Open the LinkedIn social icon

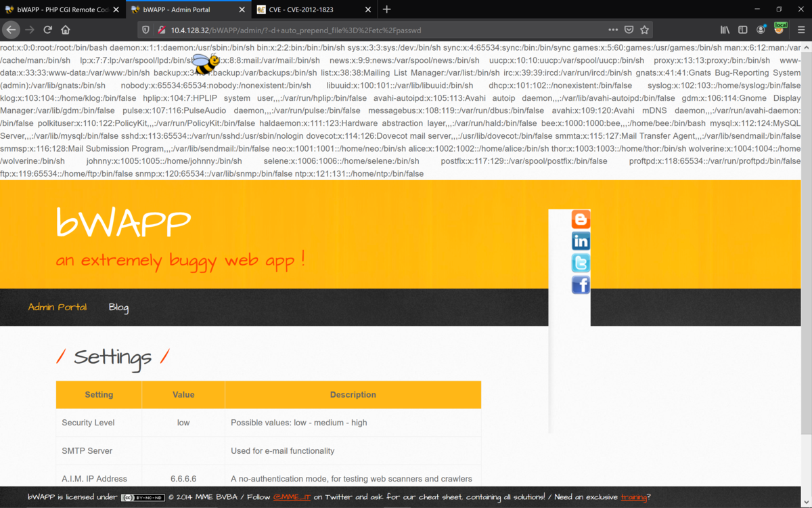point(581,241)
